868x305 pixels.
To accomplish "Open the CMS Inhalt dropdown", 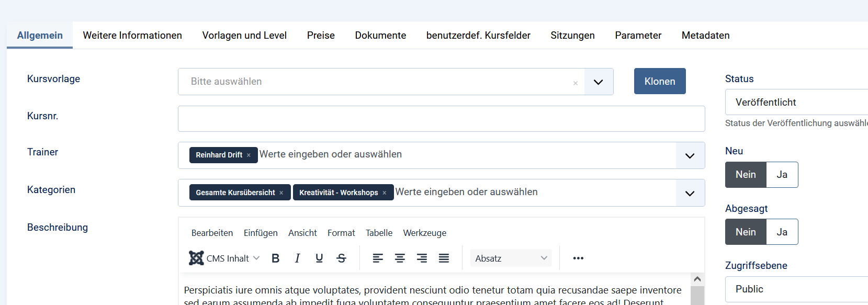I will click(225, 258).
